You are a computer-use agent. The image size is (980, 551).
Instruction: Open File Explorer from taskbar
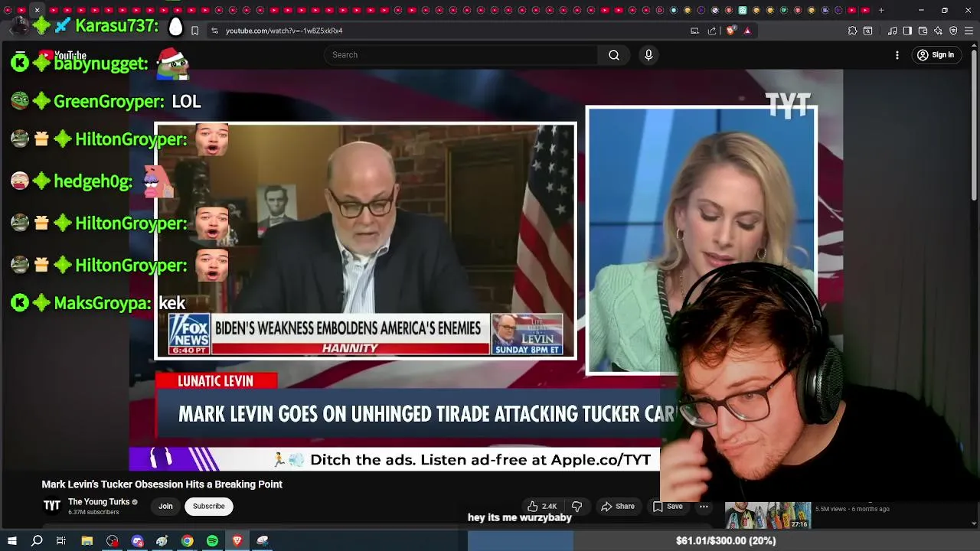(87, 541)
